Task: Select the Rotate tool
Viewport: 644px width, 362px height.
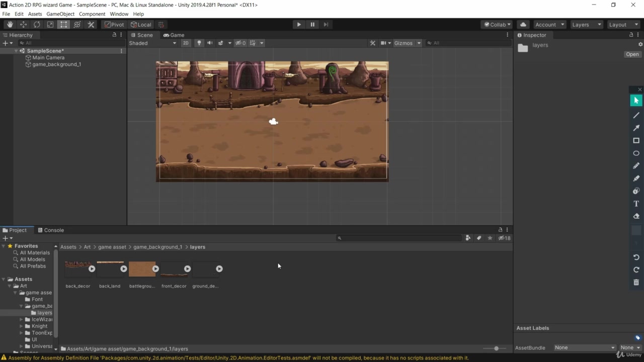Action: click(37, 24)
